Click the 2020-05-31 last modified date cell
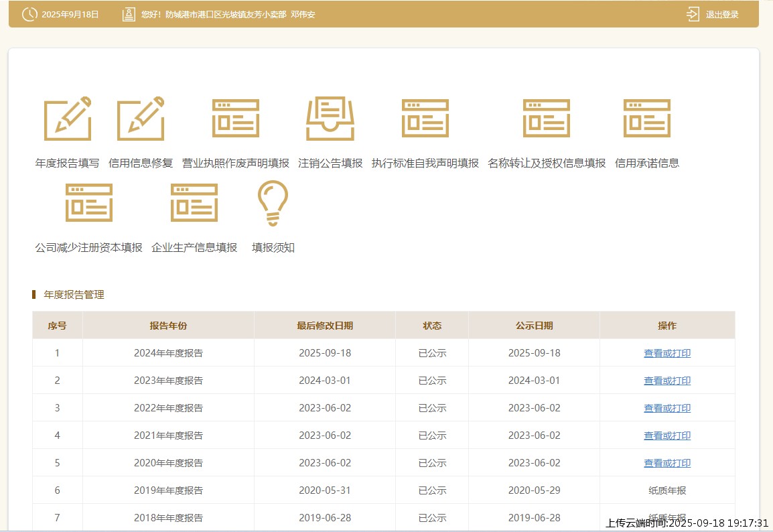The width and height of the screenshot is (773, 532). [x=325, y=490]
